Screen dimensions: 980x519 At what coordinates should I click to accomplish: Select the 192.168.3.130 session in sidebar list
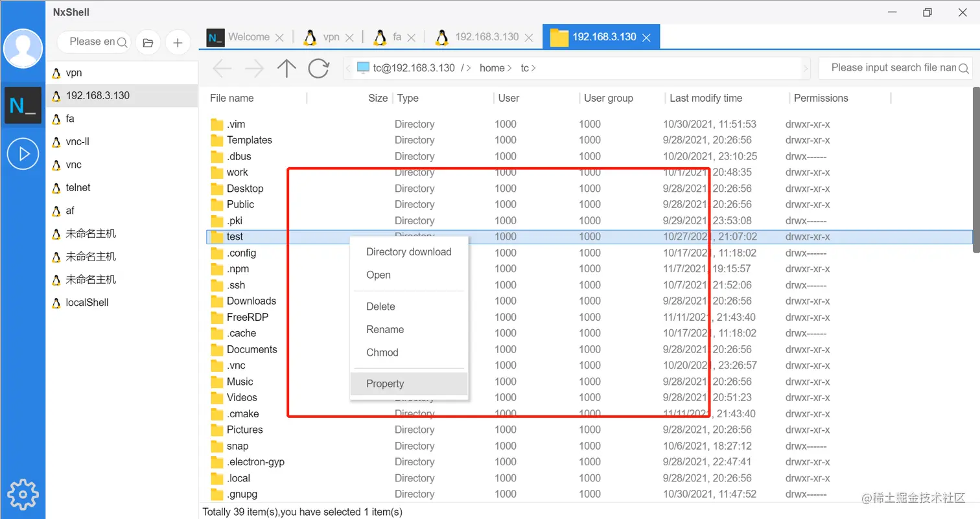122,96
